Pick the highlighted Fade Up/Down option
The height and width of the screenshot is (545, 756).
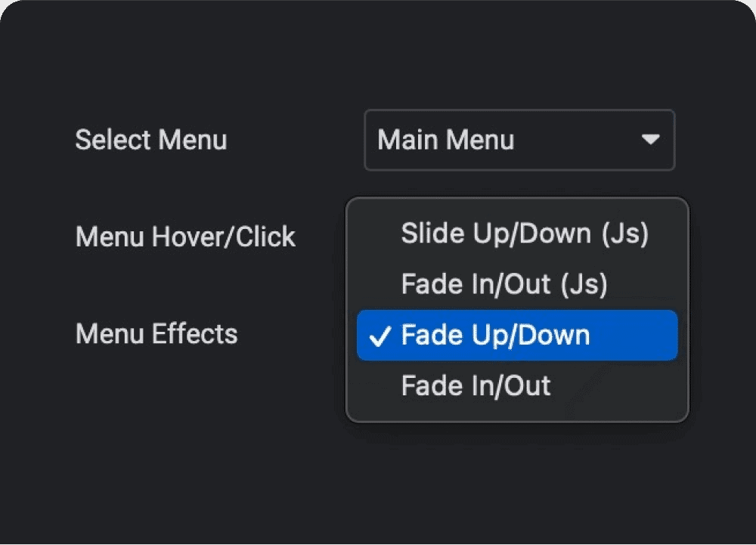pos(517,335)
